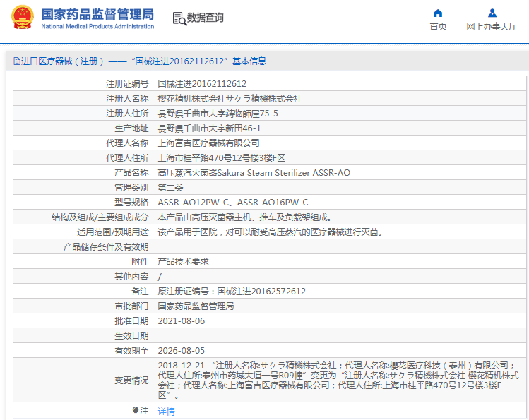The height and width of the screenshot is (420, 529).
Task: Click the national emblem logo icon
Action: (x=21, y=18)
